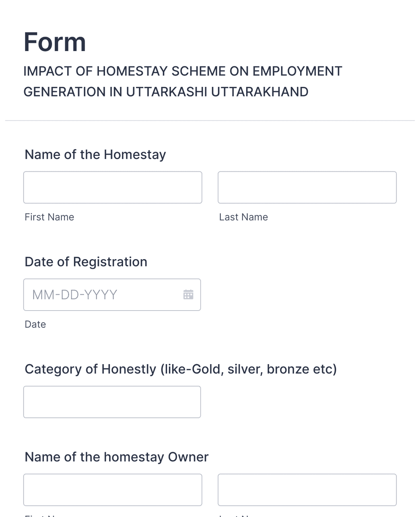Click the horizontal divider below the title

tap(210, 119)
